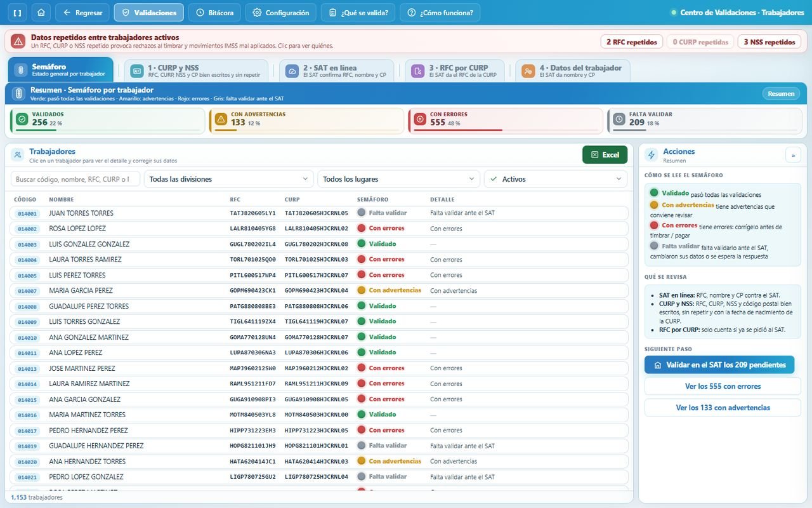Click the Resumen pill in the blue header
Viewport: 812px width, 508px height.
pyautogui.click(x=781, y=93)
